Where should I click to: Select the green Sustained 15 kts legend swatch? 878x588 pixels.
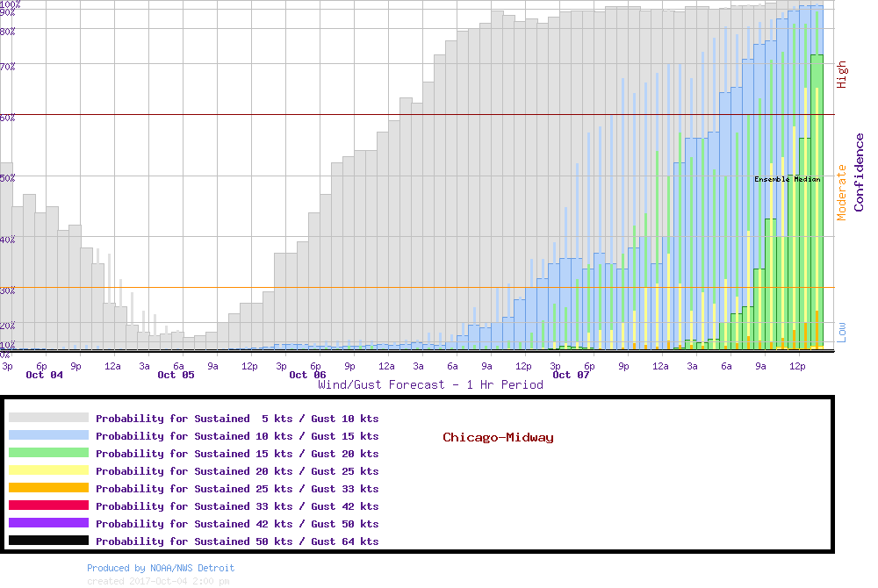point(48,454)
